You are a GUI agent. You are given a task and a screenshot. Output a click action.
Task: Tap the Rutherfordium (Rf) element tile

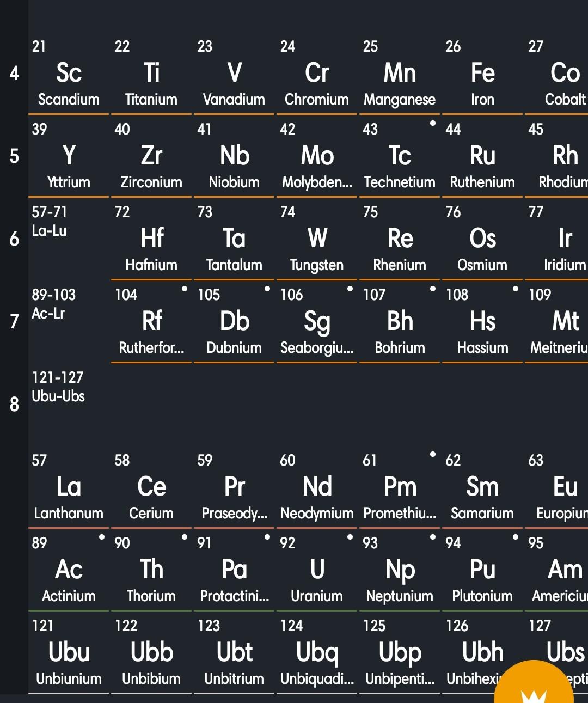[151, 323]
